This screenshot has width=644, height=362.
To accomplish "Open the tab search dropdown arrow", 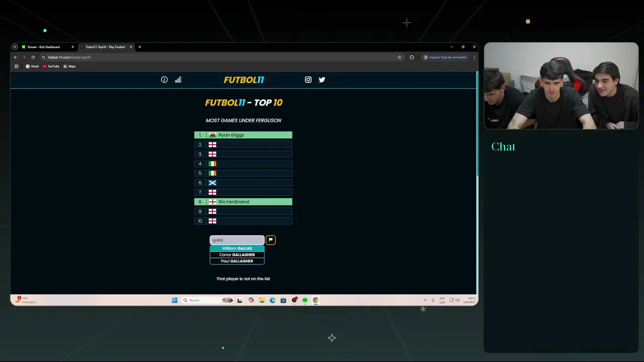I will click(15, 47).
